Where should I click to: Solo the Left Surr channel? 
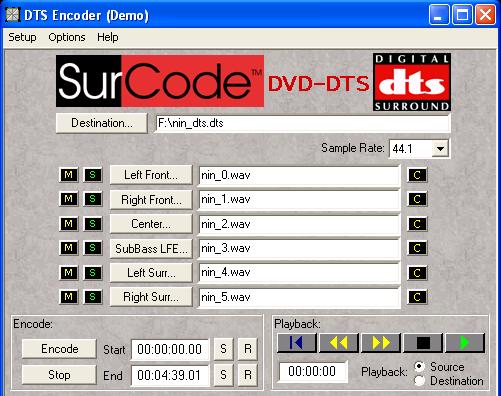[92, 273]
